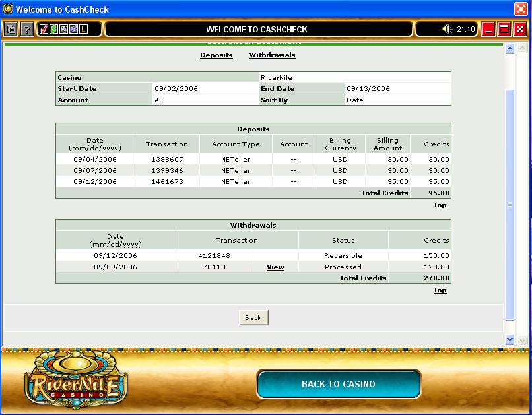Viewport: 532px width, 415px height.
Task: Select deposit transaction 1399346
Action: pos(167,170)
